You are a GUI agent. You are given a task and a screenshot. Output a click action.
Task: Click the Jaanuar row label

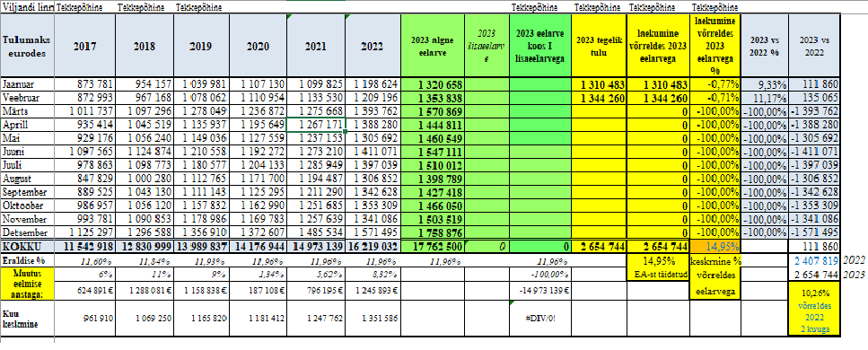28,84
